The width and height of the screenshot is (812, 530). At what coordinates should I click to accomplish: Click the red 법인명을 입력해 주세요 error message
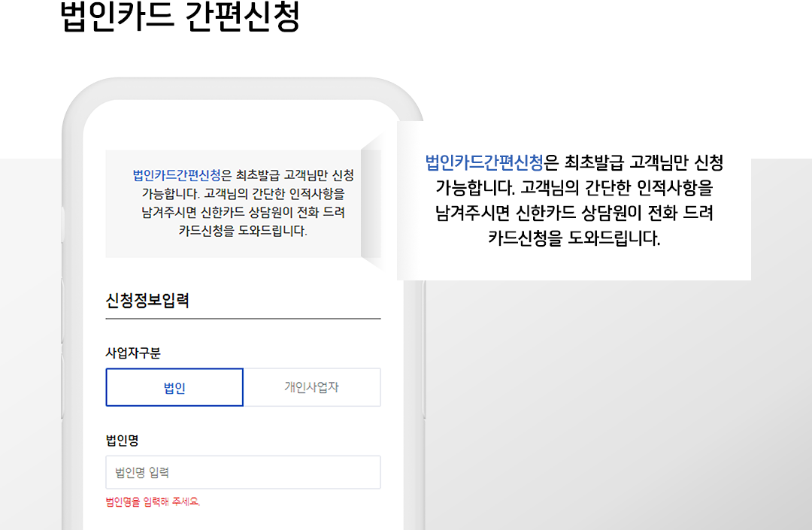coord(153,501)
